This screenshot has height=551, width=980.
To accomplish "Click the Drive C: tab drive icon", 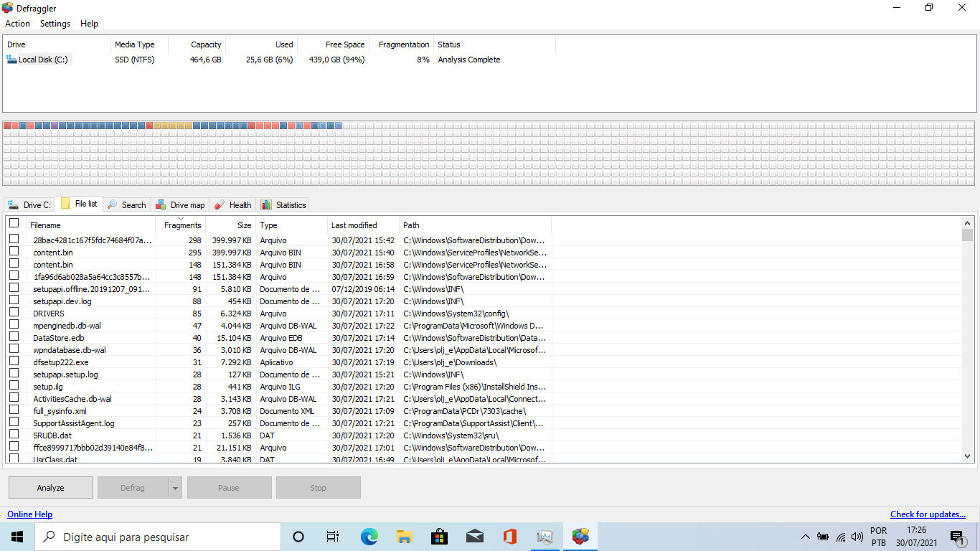I will [x=13, y=205].
